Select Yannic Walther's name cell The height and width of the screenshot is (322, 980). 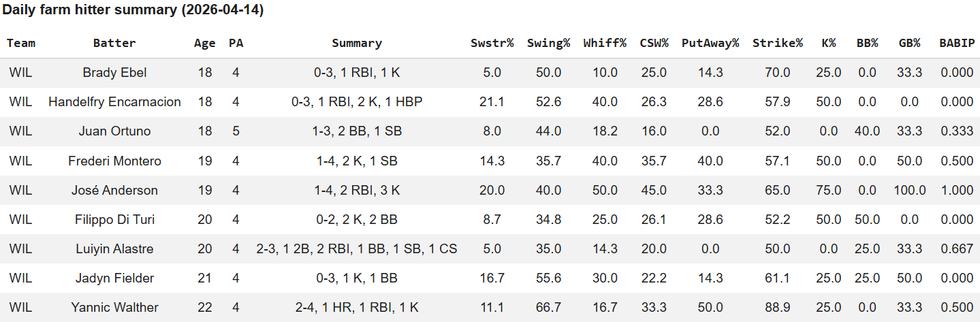[114, 308]
